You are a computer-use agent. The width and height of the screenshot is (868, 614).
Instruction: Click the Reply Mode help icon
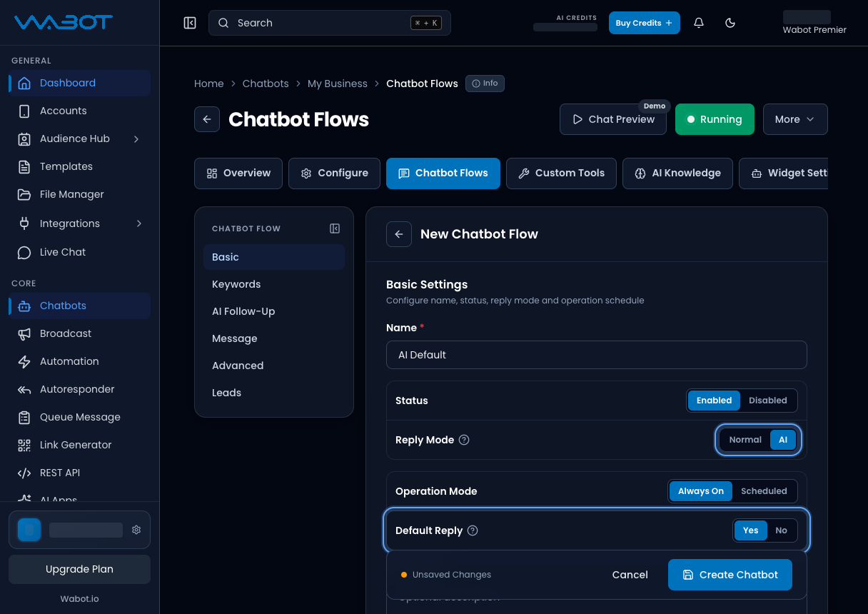click(x=464, y=440)
